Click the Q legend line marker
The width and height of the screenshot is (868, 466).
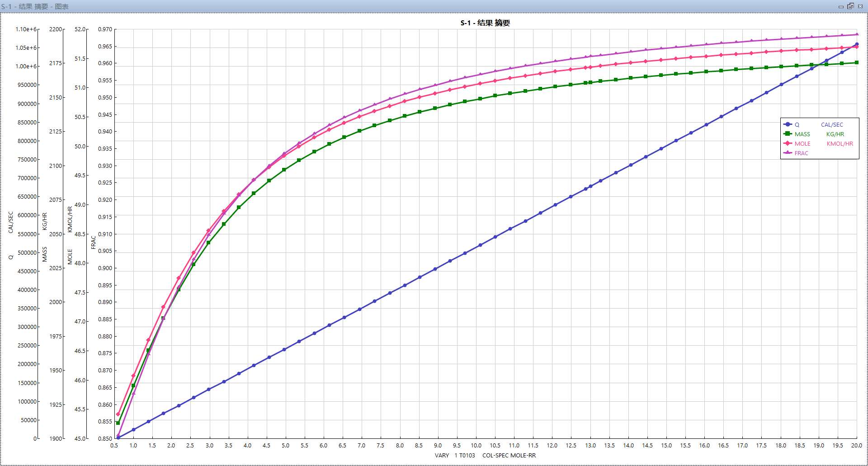788,124
